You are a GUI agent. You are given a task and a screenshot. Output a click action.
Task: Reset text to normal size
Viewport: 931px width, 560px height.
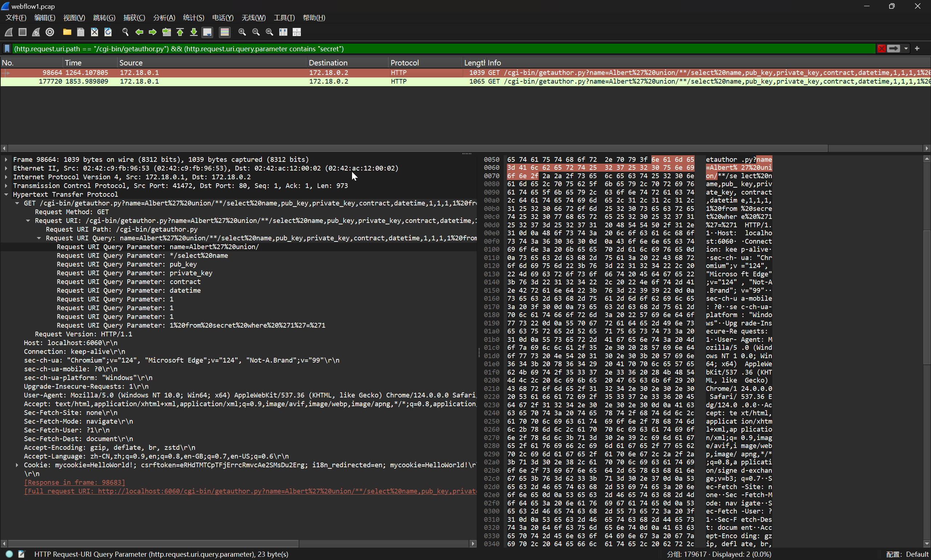(x=269, y=32)
